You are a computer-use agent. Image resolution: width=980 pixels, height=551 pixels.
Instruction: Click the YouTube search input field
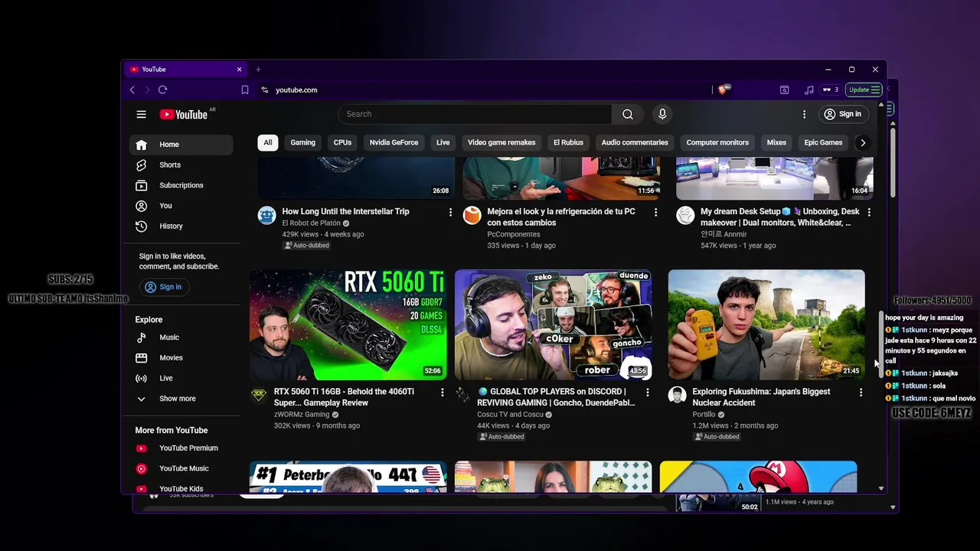pos(475,114)
